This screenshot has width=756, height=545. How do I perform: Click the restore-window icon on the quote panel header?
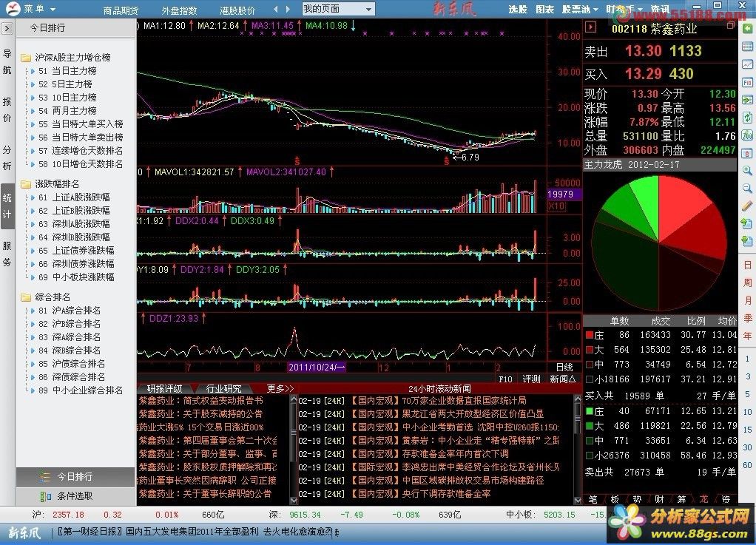[x=730, y=25]
